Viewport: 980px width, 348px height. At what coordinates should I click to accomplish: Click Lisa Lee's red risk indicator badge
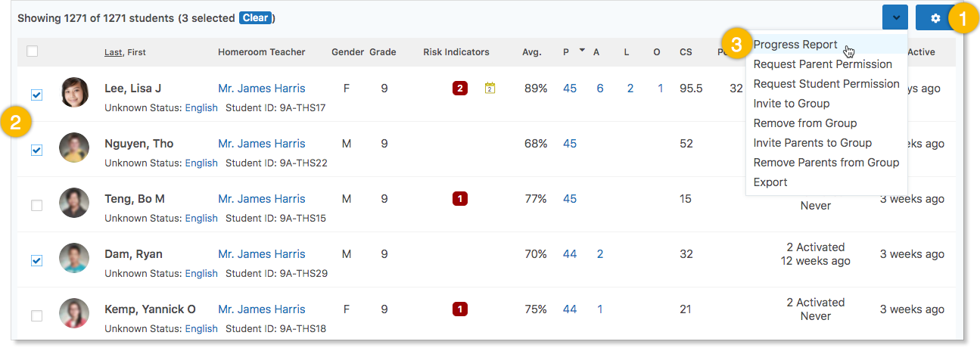tap(459, 89)
